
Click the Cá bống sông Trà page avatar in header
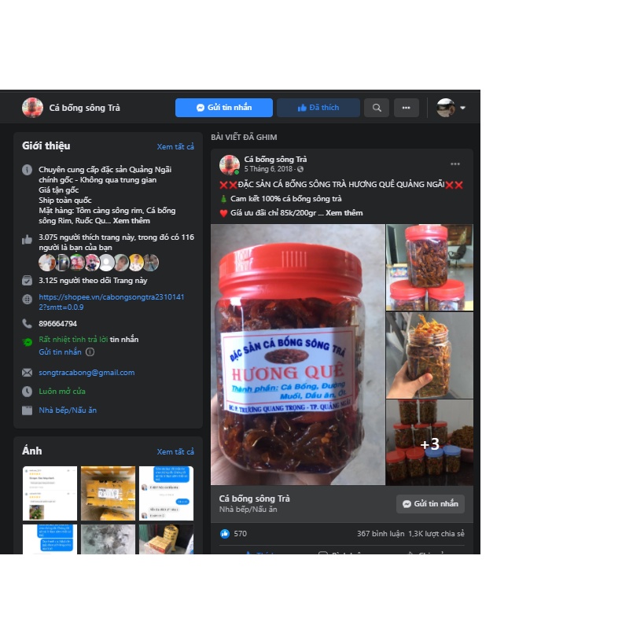[x=32, y=108]
